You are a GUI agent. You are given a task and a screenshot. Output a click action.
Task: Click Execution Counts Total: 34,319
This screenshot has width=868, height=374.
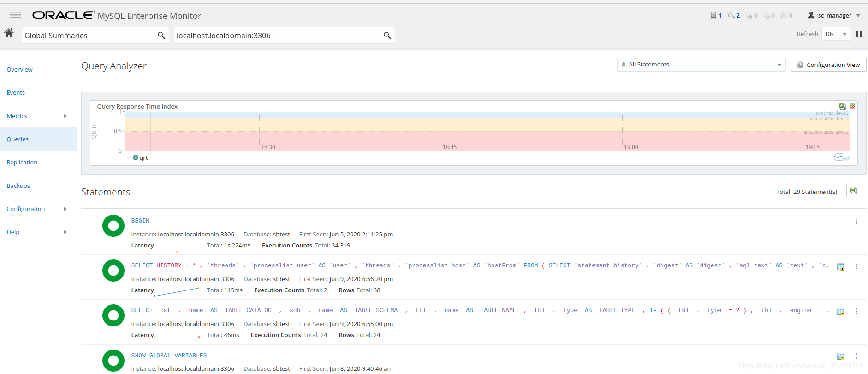[306, 245]
